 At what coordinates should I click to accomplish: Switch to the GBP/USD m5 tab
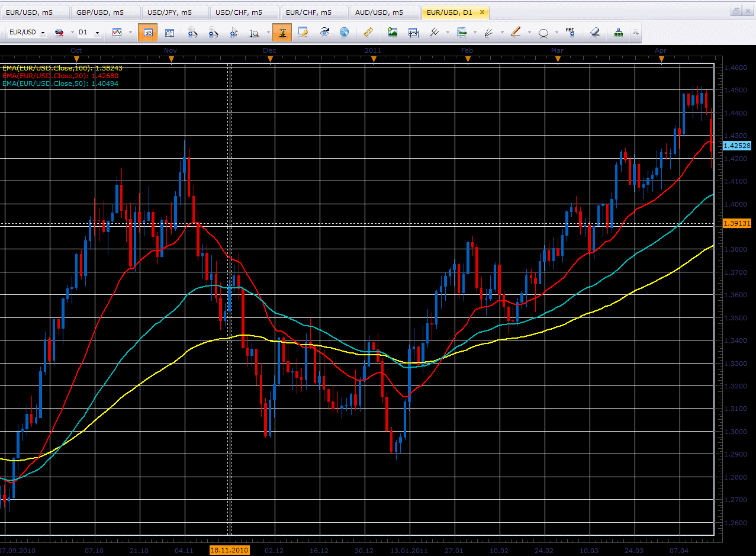(99, 11)
